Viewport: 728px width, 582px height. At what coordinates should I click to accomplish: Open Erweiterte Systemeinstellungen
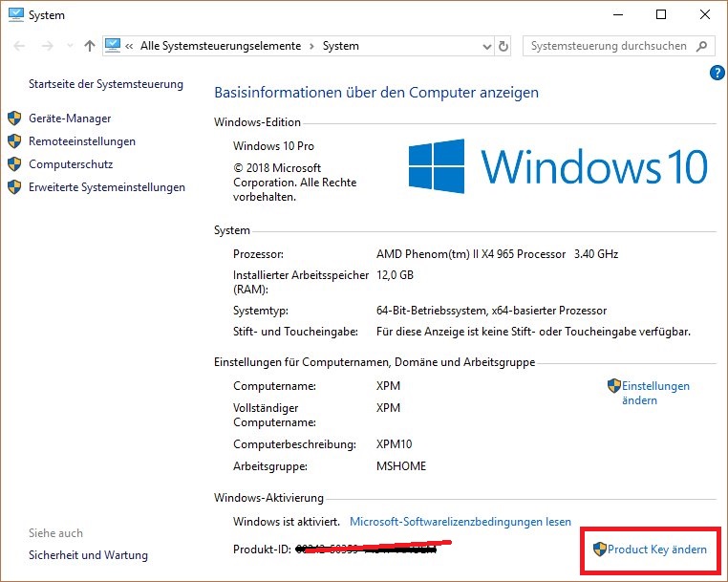107,187
